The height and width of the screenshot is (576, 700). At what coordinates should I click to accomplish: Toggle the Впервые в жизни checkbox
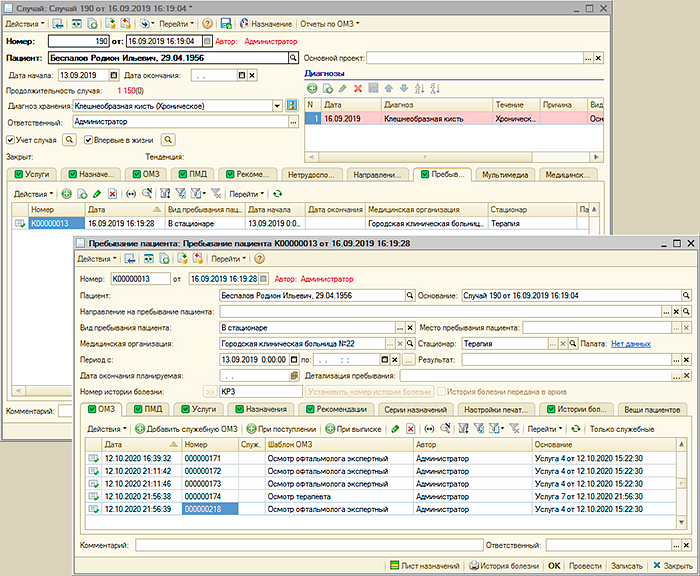coord(89,140)
